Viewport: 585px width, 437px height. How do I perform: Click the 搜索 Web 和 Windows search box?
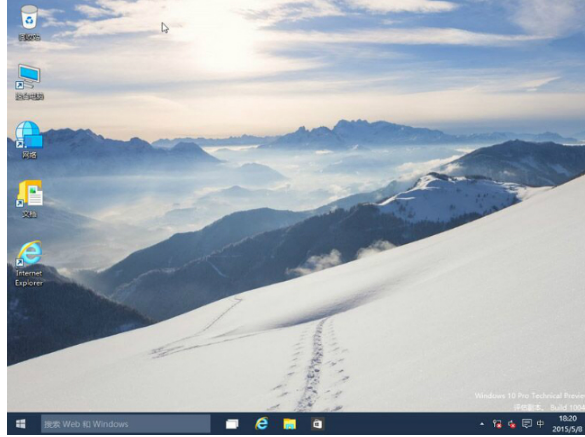pos(125,424)
